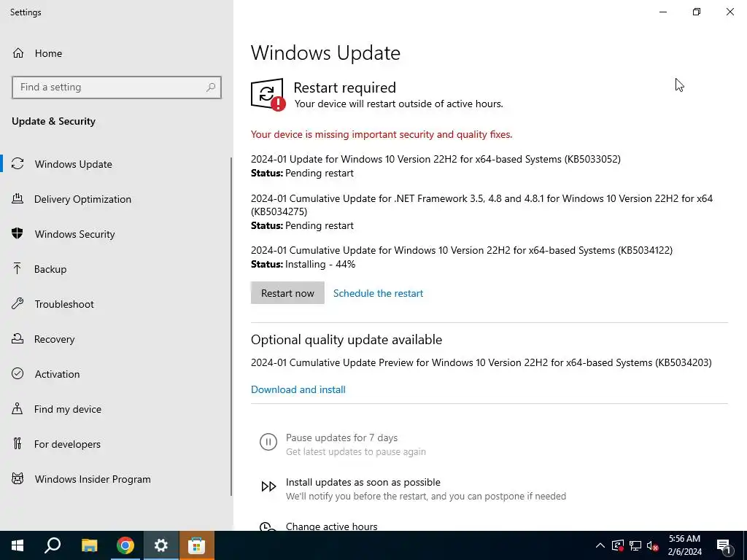Screen dimensions: 747x560
Task: Open Backup settings
Action: [116, 269]
